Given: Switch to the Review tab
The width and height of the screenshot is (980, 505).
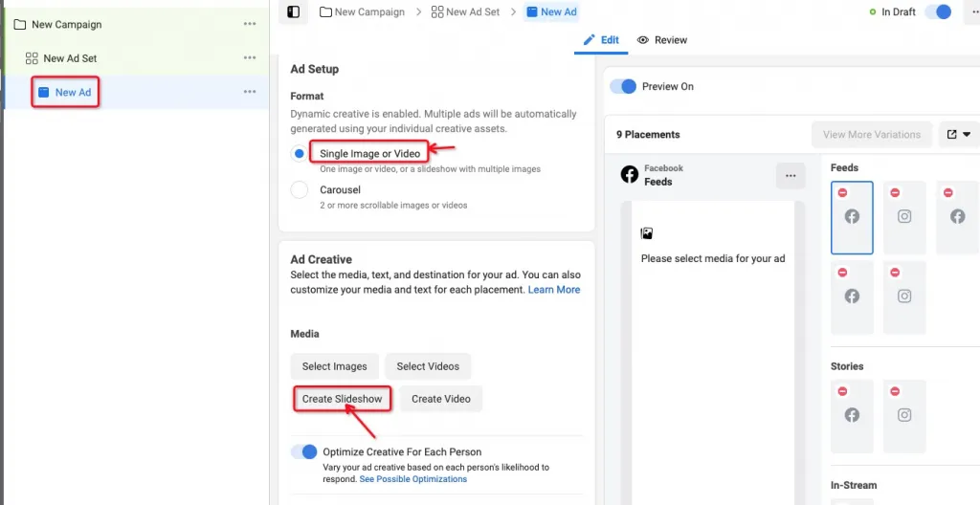Looking at the screenshot, I should (662, 40).
